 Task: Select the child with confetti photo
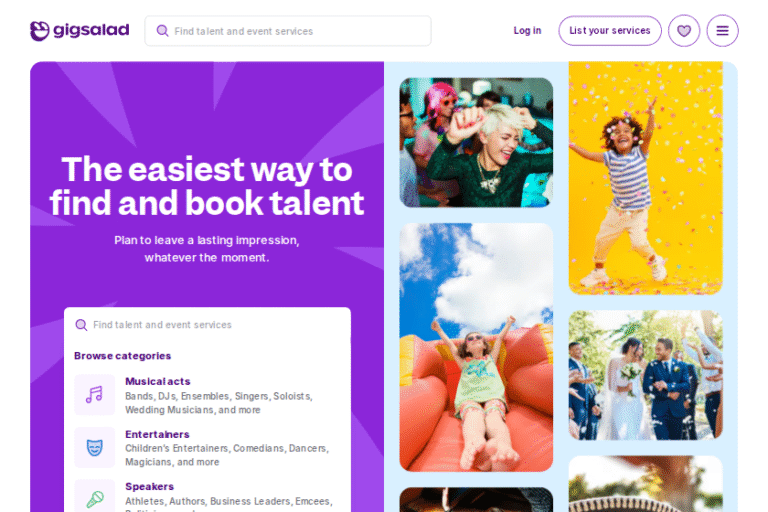[646, 178]
